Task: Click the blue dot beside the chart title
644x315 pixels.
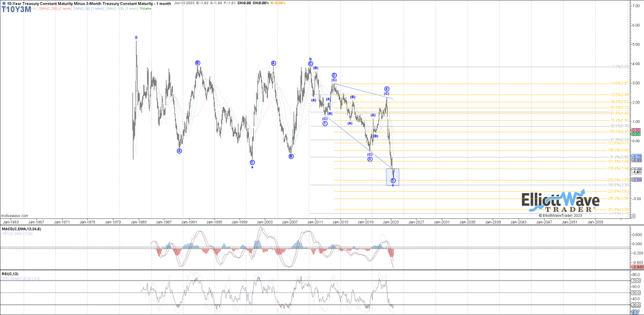Action: 3,3
